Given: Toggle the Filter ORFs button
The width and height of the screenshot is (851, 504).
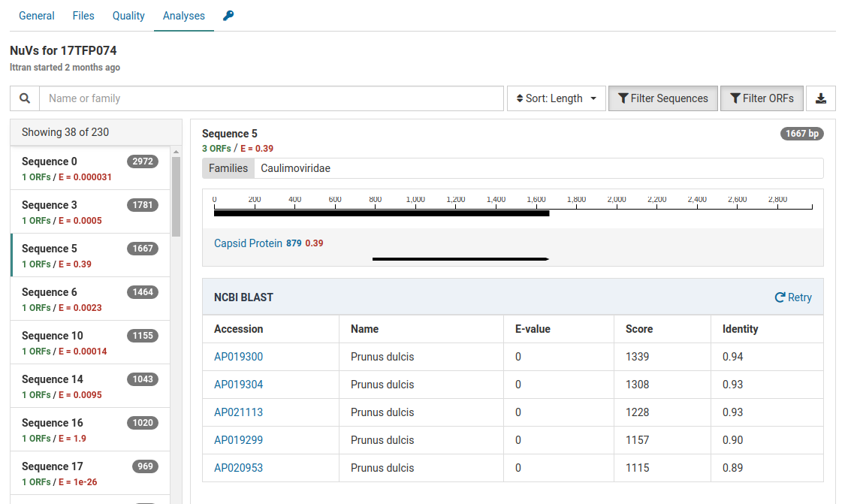Looking at the screenshot, I should pos(762,98).
